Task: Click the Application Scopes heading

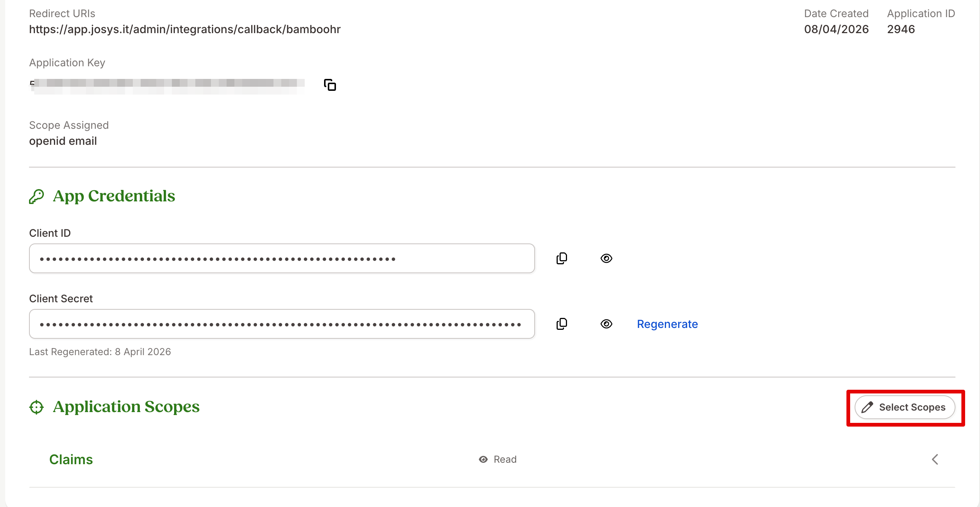Action: pos(126,406)
